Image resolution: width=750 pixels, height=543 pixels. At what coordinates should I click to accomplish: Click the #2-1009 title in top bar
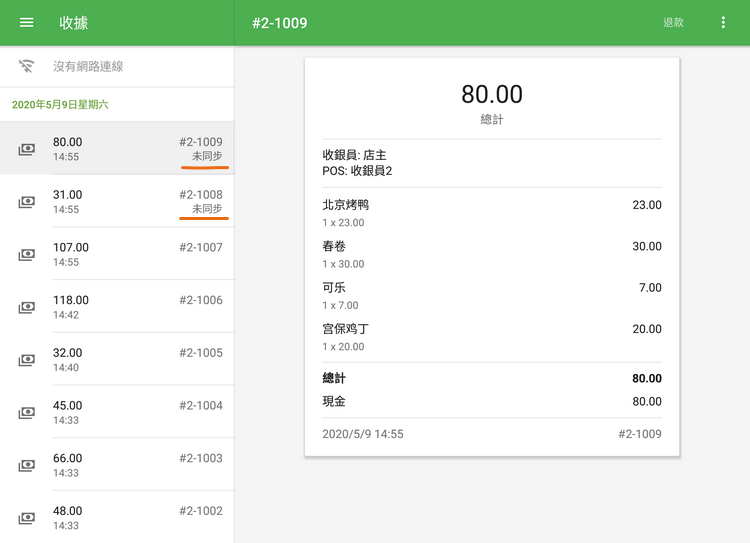tap(280, 23)
